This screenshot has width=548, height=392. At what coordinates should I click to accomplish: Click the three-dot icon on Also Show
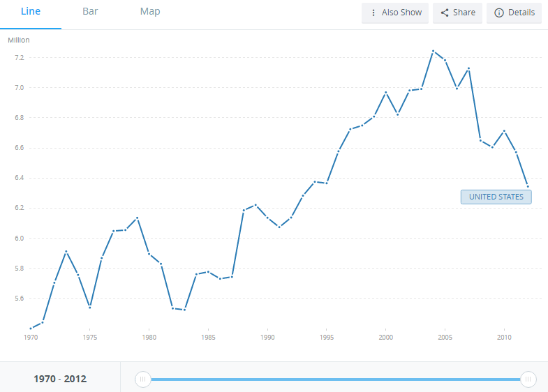[373, 13]
